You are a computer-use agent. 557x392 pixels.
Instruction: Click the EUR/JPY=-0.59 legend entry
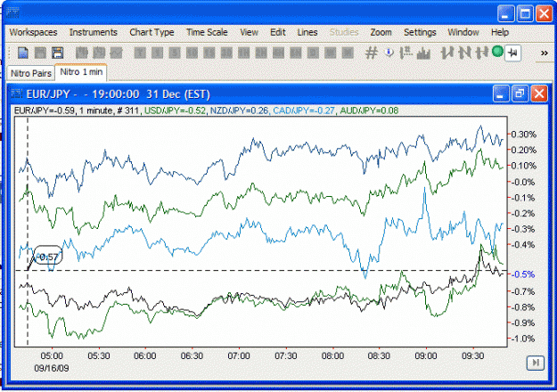pyautogui.click(x=45, y=110)
